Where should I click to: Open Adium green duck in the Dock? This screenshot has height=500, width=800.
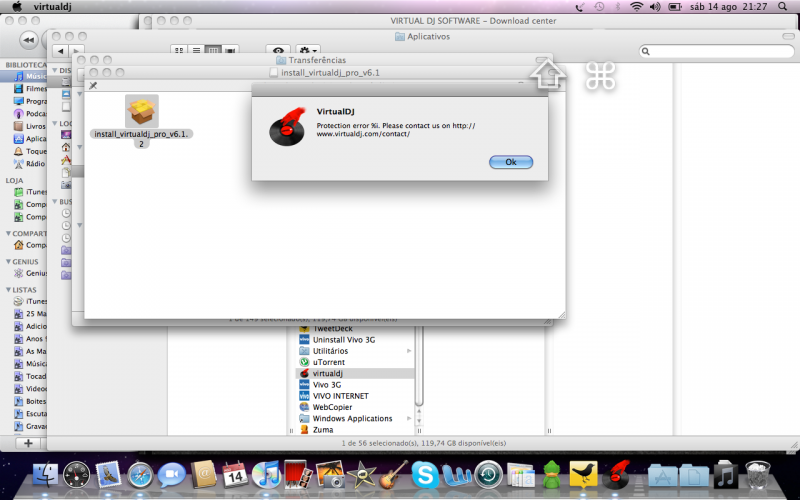click(552, 475)
